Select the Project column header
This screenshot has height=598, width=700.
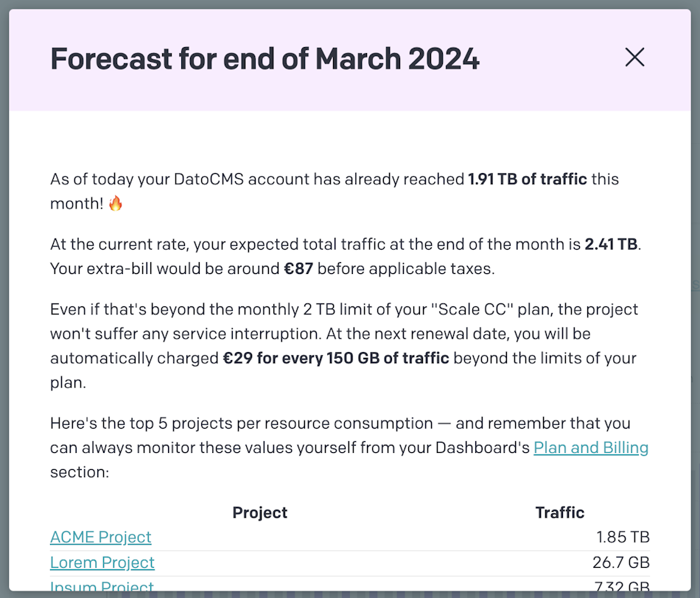click(259, 512)
